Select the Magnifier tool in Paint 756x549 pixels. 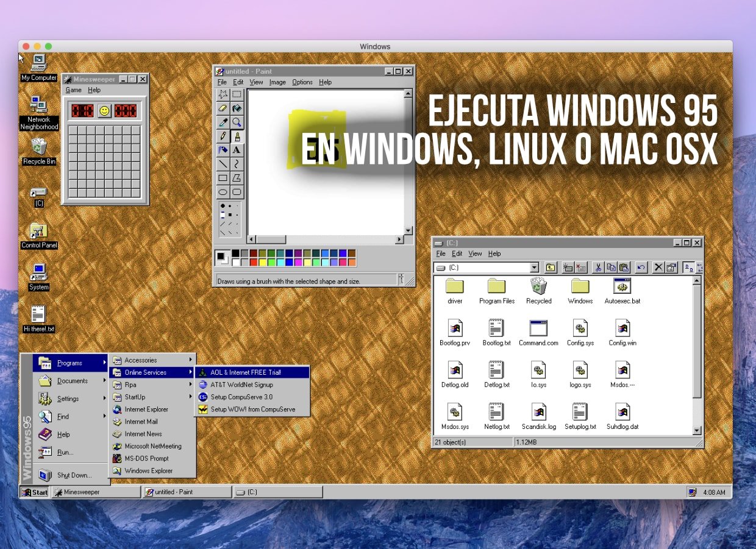(237, 122)
